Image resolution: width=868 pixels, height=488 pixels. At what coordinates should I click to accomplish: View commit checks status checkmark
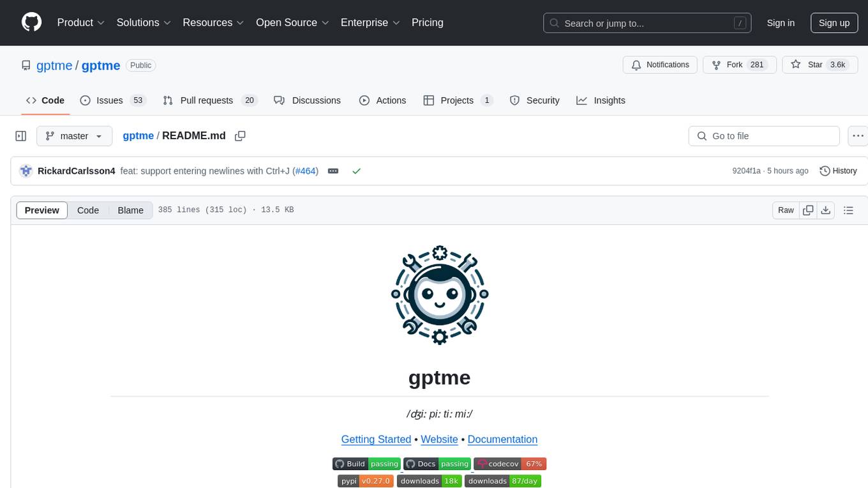tap(357, 171)
